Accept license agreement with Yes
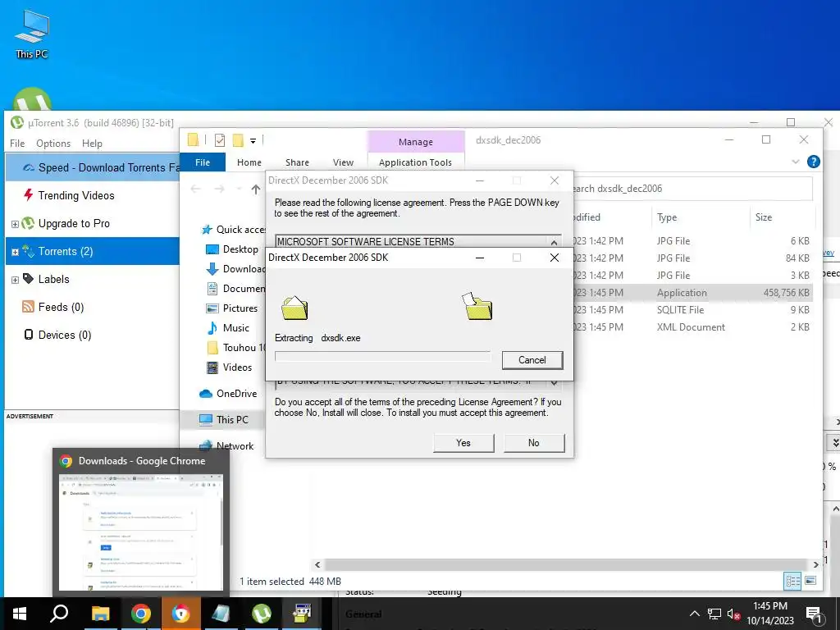 click(463, 442)
